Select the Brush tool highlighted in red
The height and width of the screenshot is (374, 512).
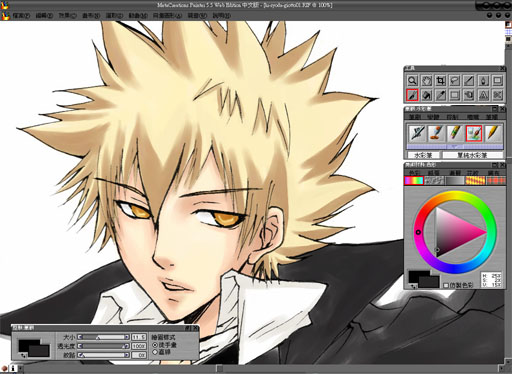[412, 95]
